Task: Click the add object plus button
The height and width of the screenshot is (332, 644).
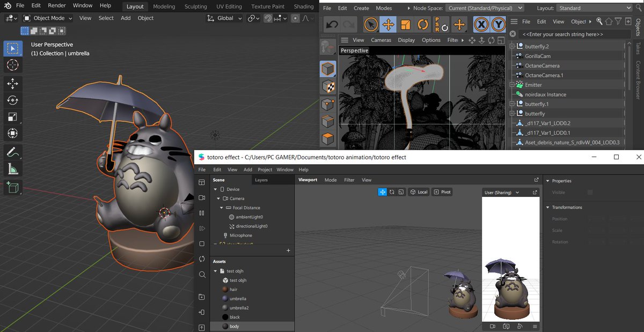Action: tap(288, 250)
